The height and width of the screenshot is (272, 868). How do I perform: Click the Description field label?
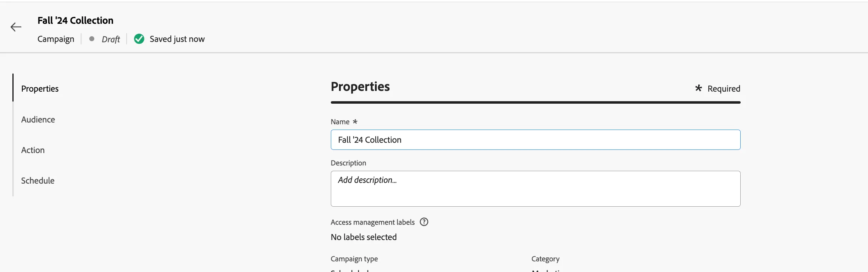pos(348,163)
